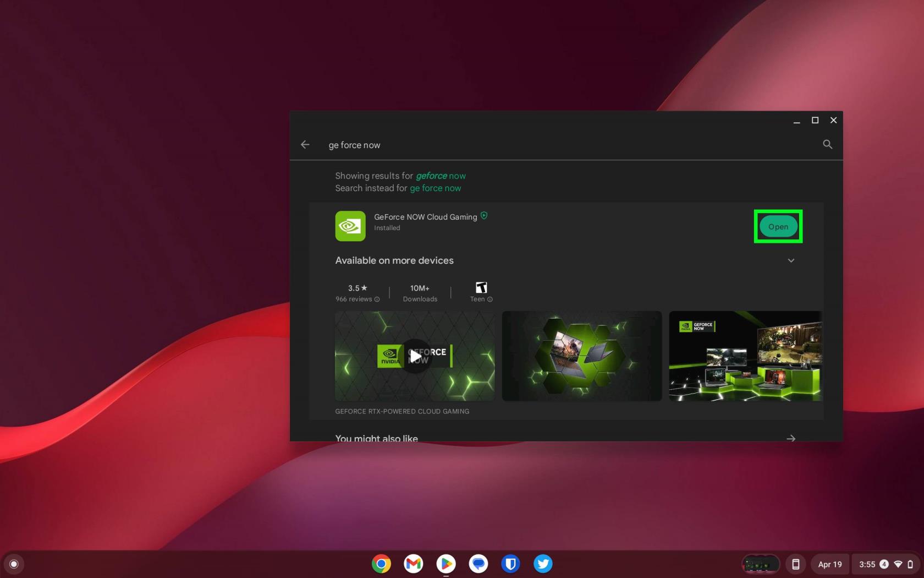Image resolution: width=924 pixels, height=578 pixels.
Task: Click GeForce NOW Cloud Gaming title
Action: pyautogui.click(x=426, y=217)
